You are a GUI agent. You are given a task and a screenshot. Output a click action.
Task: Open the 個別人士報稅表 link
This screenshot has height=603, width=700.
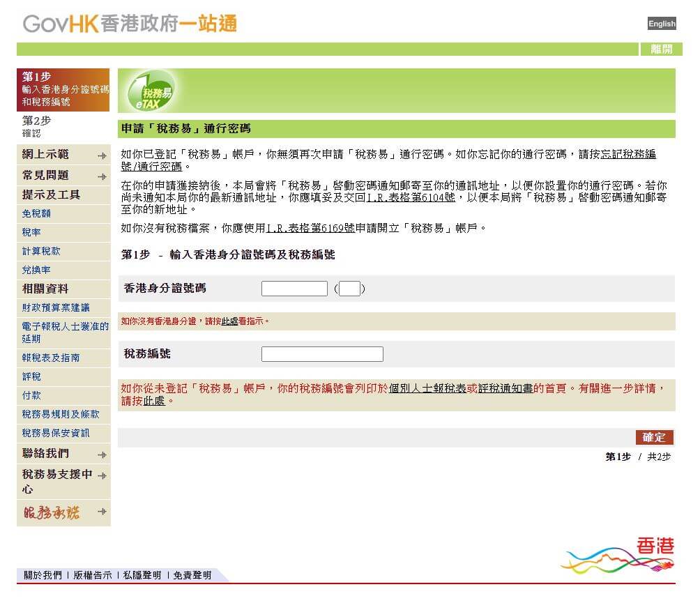pyautogui.click(x=427, y=389)
